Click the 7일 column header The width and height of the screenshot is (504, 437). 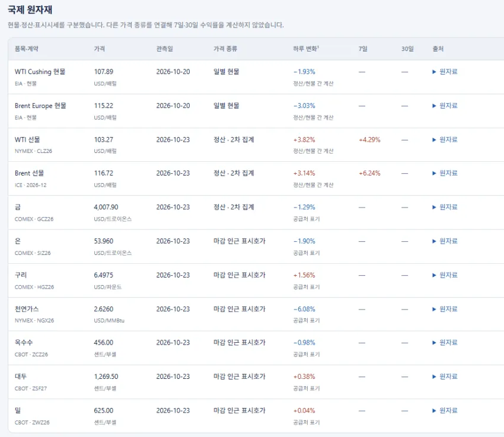[363, 49]
